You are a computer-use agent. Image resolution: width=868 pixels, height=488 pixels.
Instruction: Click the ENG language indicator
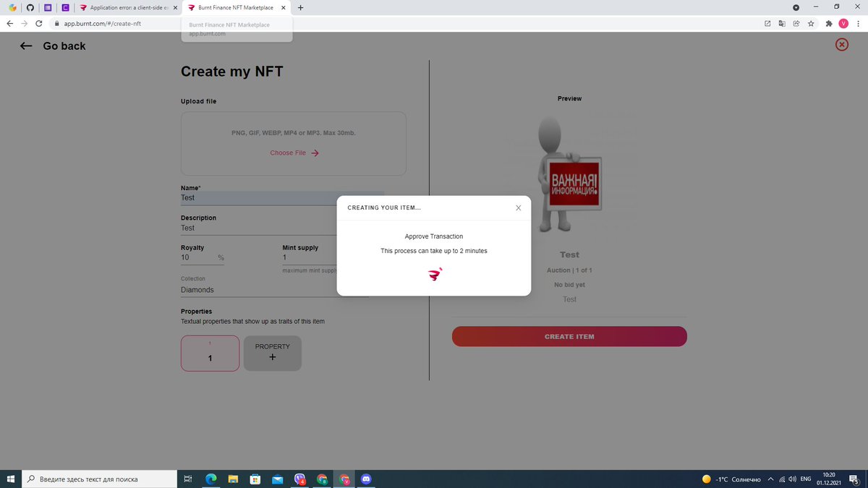(805, 479)
